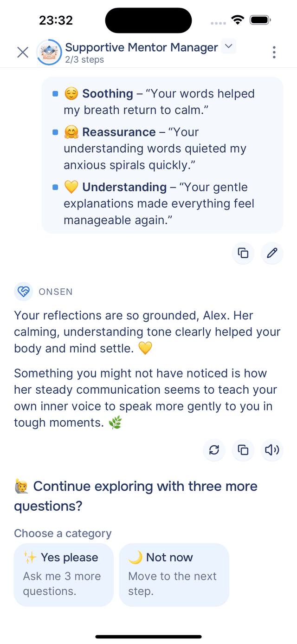Copy the Onsen reply text
Image resolution: width=297 pixels, height=644 pixels.
tap(243, 449)
